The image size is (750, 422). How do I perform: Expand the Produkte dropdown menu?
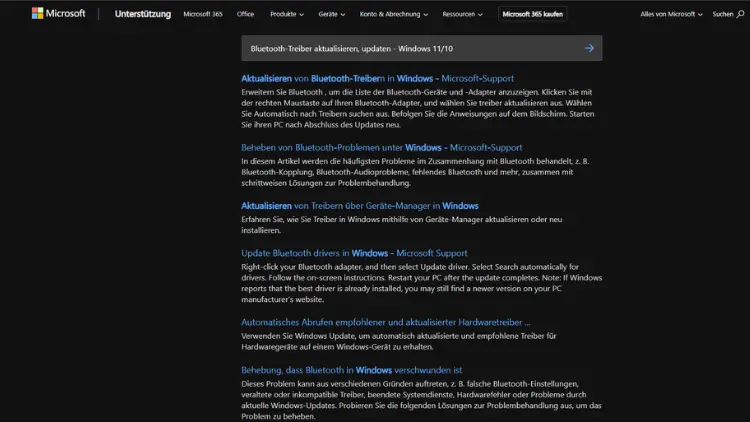[287, 14]
